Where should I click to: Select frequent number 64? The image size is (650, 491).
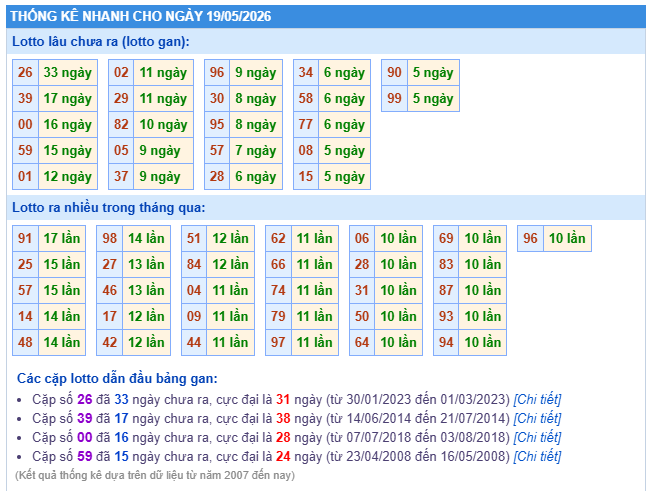(x=362, y=343)
